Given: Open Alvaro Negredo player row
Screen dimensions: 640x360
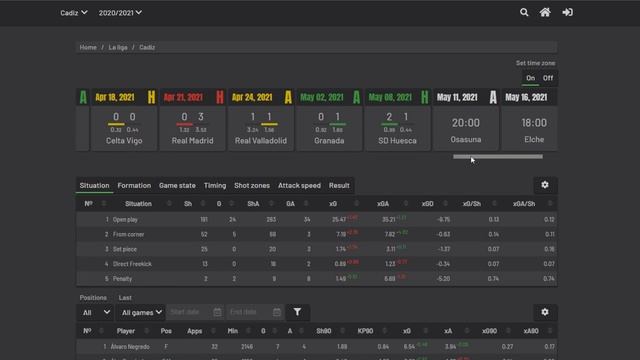Looking at the screenshot, I should (x=317, y=347).
